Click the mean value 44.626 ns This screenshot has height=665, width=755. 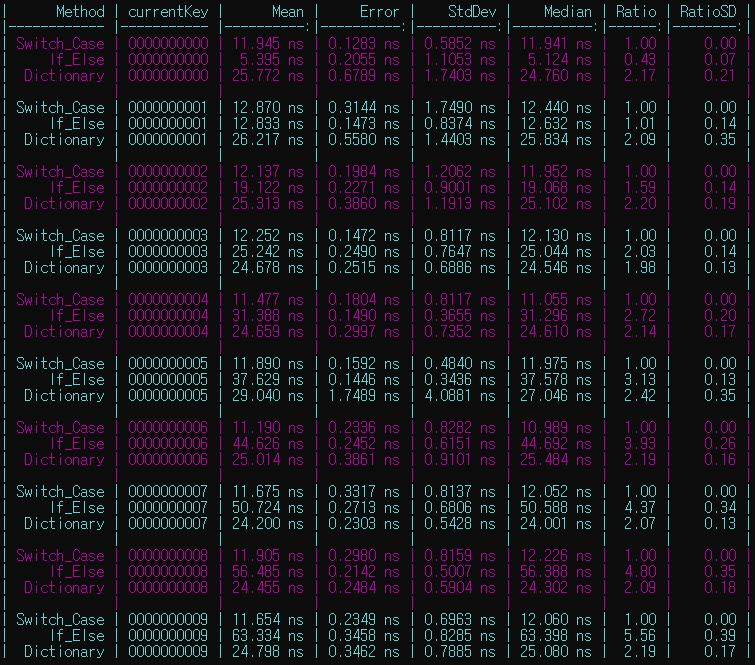268,443
